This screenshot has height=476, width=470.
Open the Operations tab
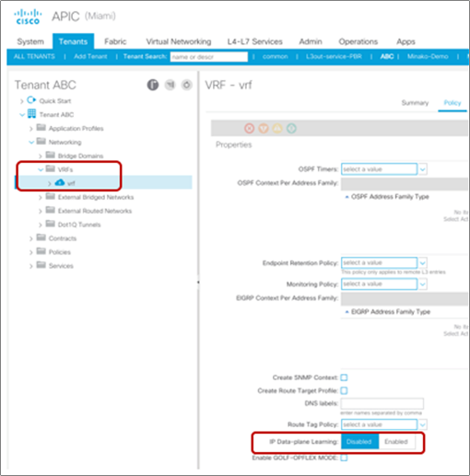pos(358,41)
